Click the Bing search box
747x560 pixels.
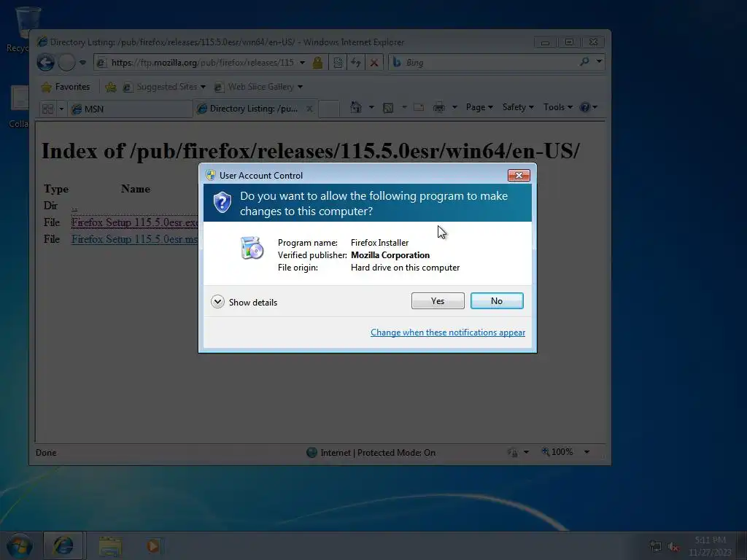click(x=489, y=63)
